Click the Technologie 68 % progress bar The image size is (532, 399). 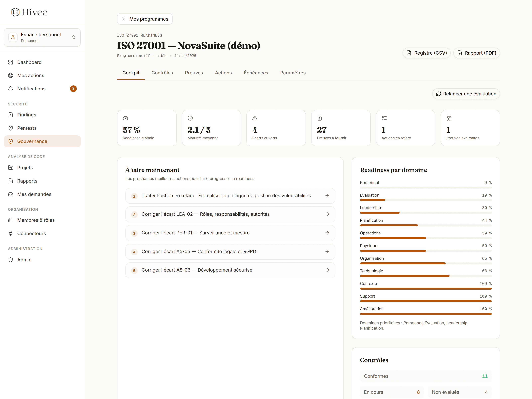tap(426, 276)
